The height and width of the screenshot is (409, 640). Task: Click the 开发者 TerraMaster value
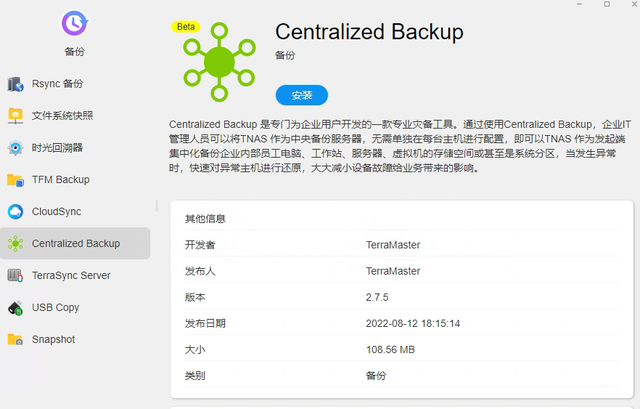coord(393,245)
